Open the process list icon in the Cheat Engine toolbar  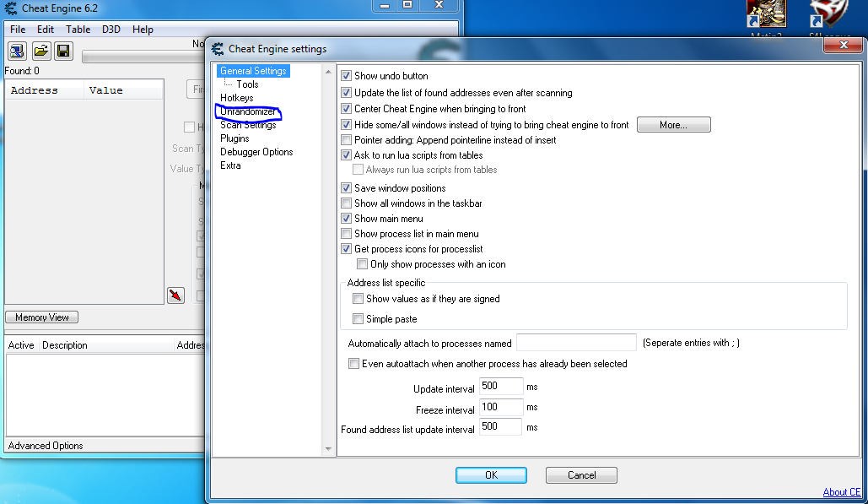tap(17, 51)
